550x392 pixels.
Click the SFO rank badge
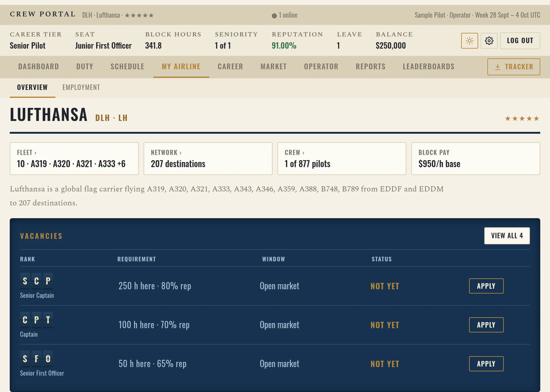[x=37, y=359]
